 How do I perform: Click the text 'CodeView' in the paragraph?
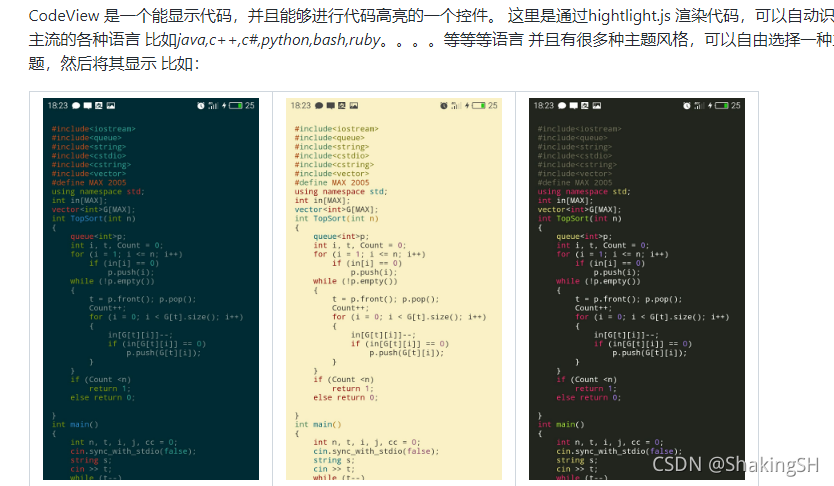(x=64, y=16)
